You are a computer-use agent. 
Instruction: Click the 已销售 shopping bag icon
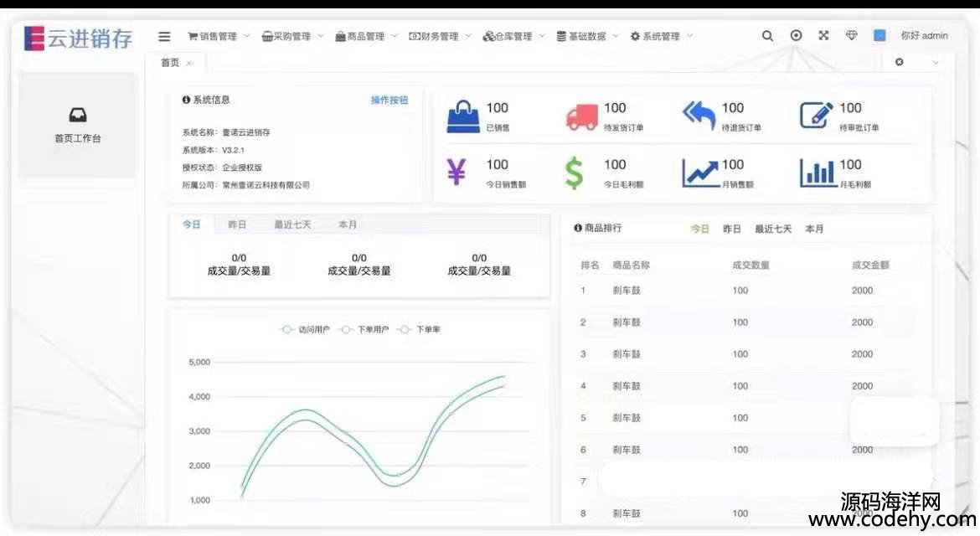tap(463, 116)
